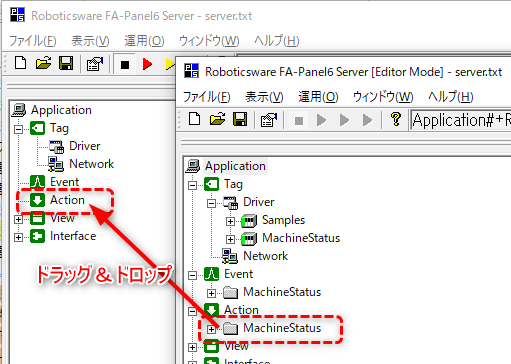Select Network node in back window tree
Image resolution: width=511 pixels, height=364 pixels.
[91, 164]
